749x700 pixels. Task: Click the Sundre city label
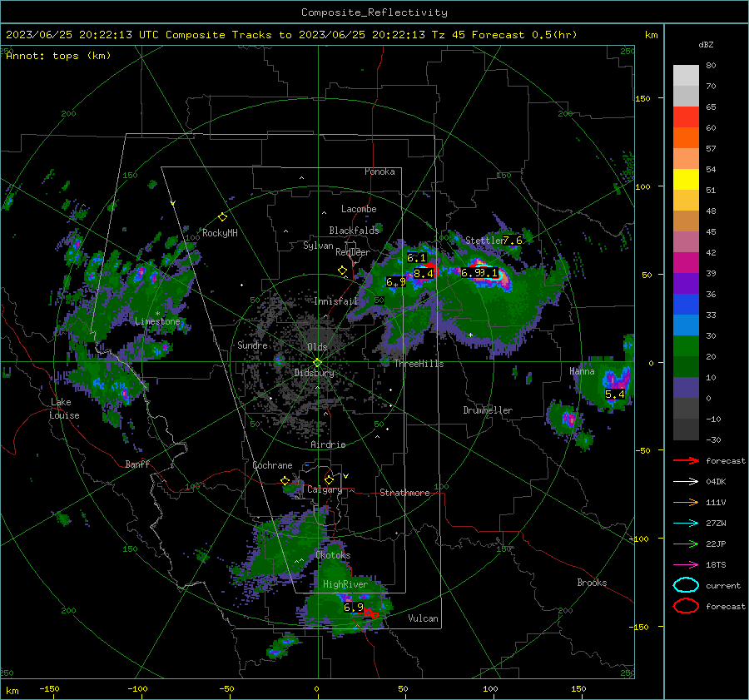point(253,345)
